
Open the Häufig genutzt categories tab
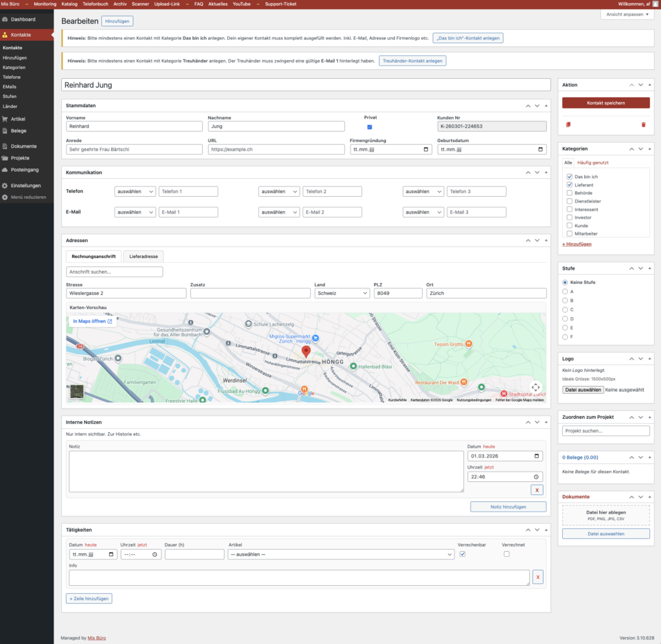[593, 163]
